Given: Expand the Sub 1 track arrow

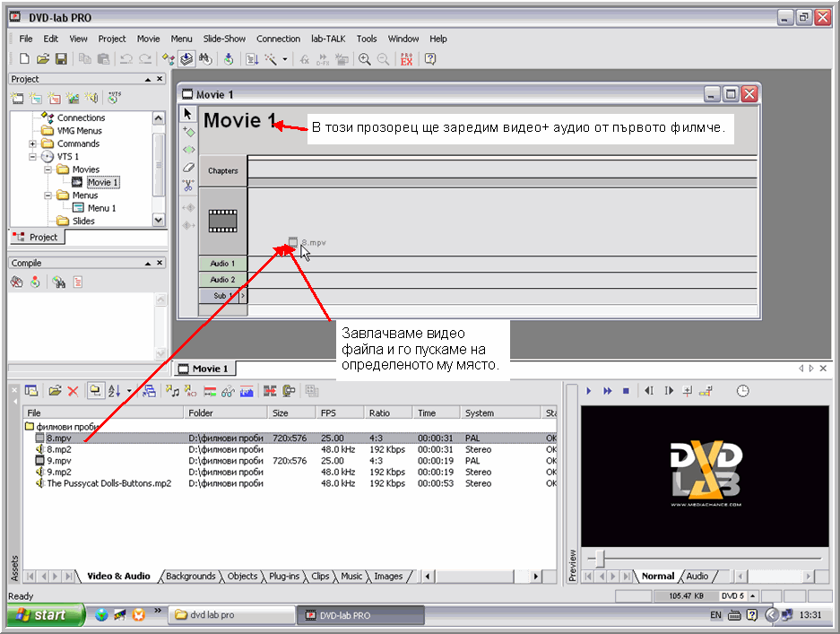Looking at the screenshot, I should point(243,296).
